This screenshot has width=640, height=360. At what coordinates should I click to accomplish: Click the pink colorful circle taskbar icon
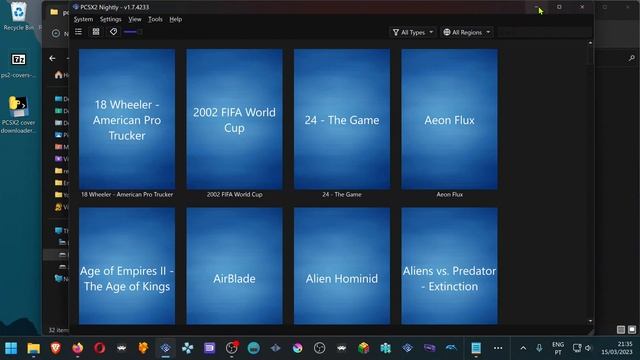pos(298,348)
